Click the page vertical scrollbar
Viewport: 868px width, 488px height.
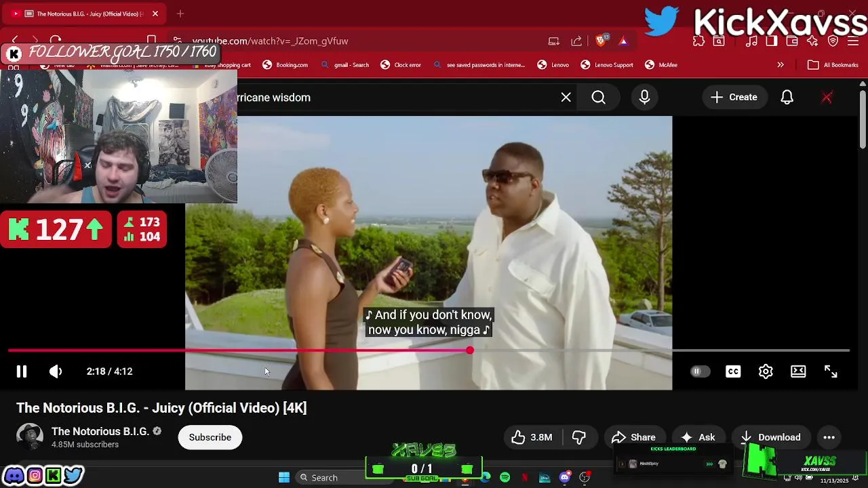tap(863, 119)
